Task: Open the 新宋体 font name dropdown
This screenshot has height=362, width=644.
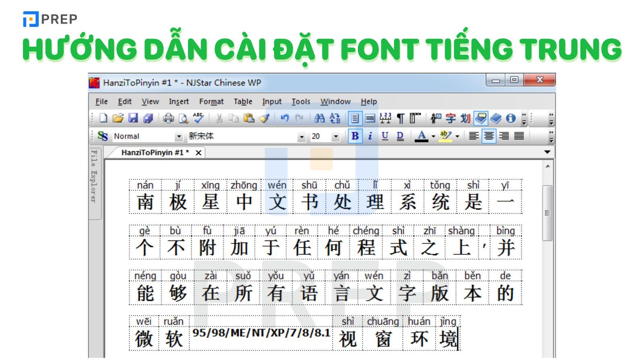Action: coord(301,137)
